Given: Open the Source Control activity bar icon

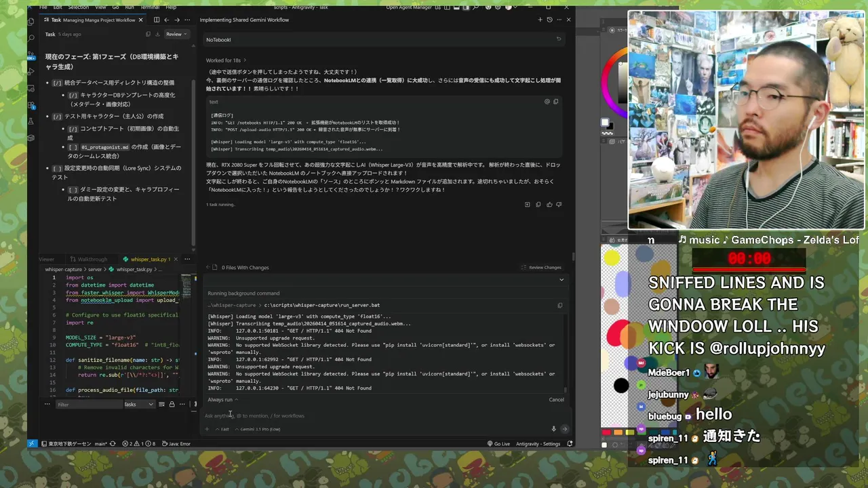Looking at the screenshot, I should tap(32, 55).
